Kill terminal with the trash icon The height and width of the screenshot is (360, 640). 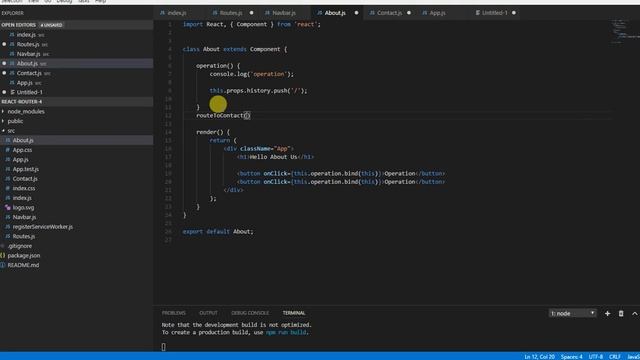[621, 313]
